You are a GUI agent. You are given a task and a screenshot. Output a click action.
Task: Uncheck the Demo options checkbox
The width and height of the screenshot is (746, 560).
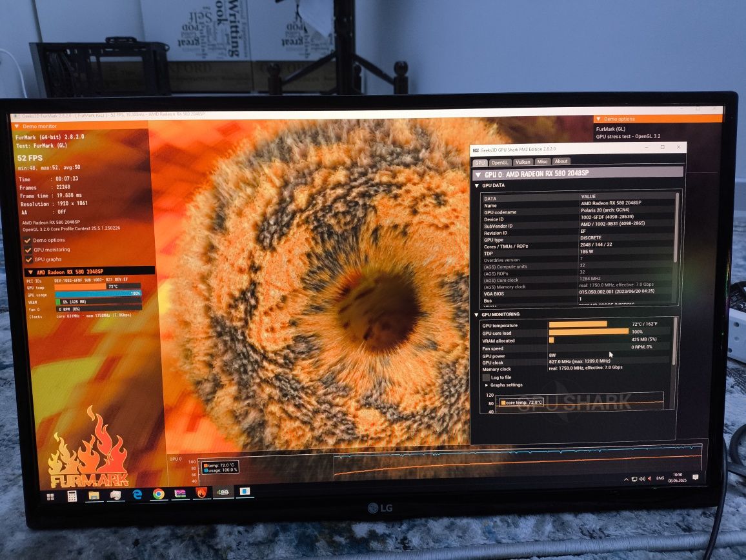(28, 240)
